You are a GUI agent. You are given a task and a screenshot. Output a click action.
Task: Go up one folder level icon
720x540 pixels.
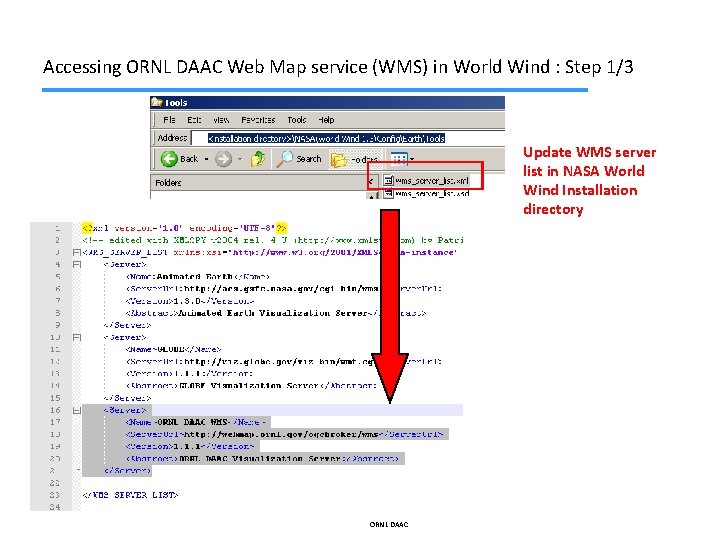coord(258,159)
